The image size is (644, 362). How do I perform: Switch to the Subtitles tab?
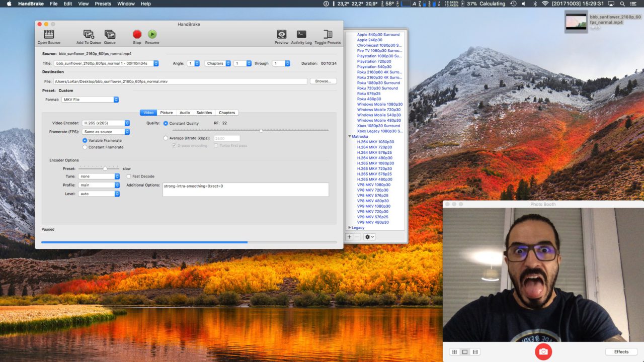[204, 113]
